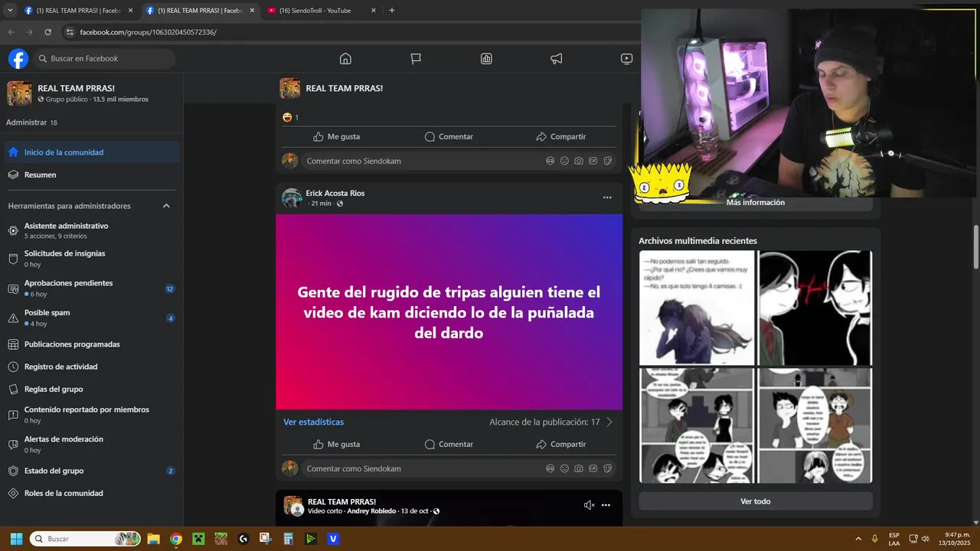This screenshot has height=551, width=980.
Task: Open Contenido reportado por miembros
Action: click(x=92, y=414)
